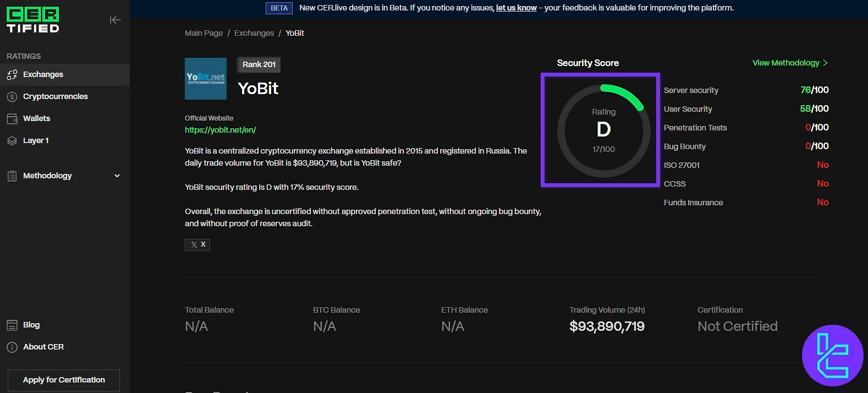Click the Funds Insurance 'No' value
This screenshot has width=868, height=393.
pyautogui.click(x=823, y=203)
